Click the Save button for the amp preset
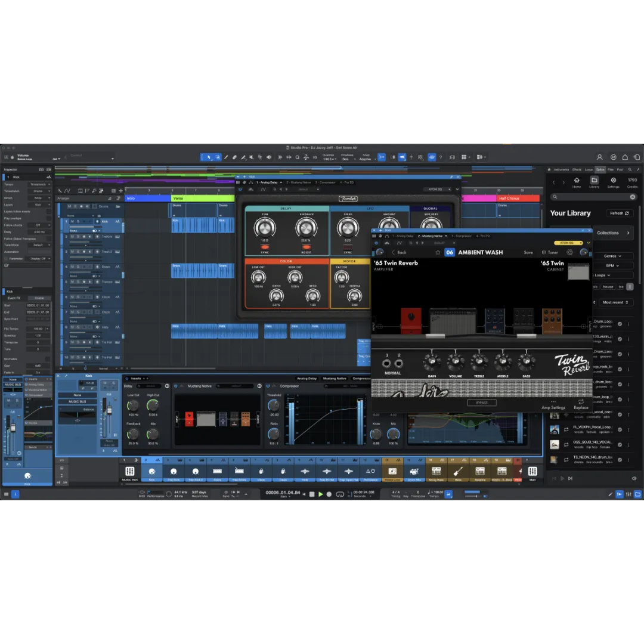This screenshot has width=644, height=644. click(x=528, y=252)
